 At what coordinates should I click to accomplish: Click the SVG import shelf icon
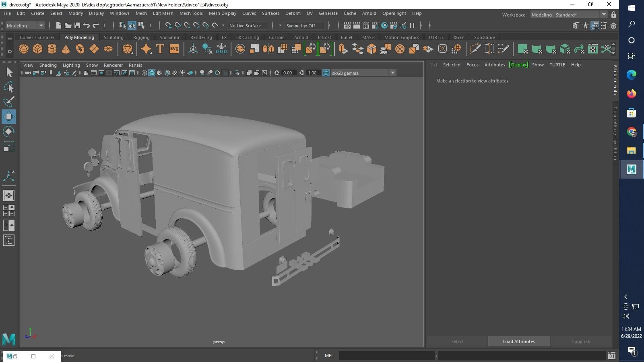(174, 49)
